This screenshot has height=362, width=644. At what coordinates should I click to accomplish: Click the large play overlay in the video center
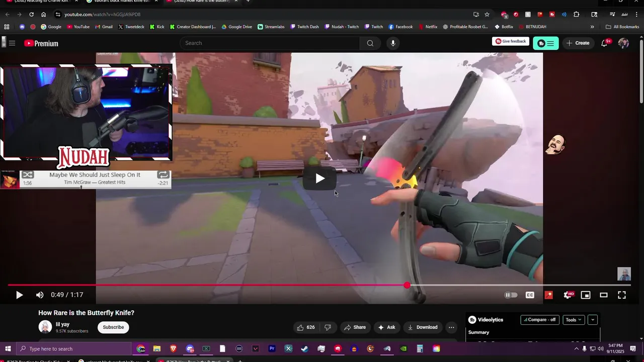coord(320,178)
